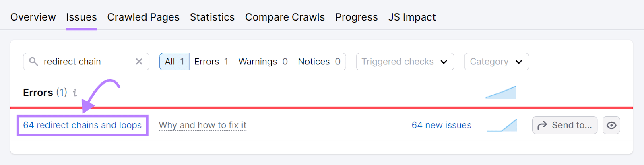Click the redirect chains trend sparkline
The image size is (644, 165).
click(502, 125)
